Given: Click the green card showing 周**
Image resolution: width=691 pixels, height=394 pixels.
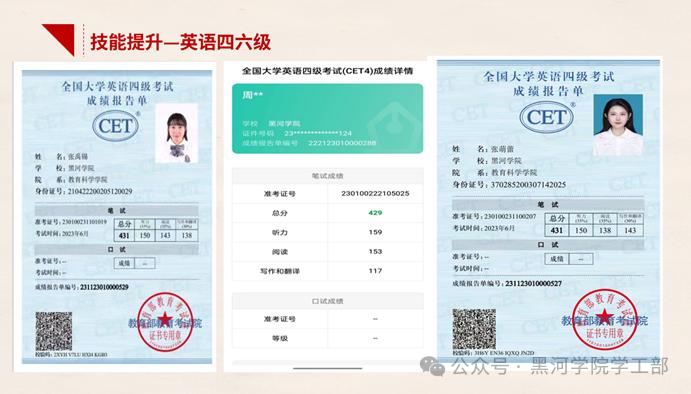Looking at the screenshot, I should [327, 119].
